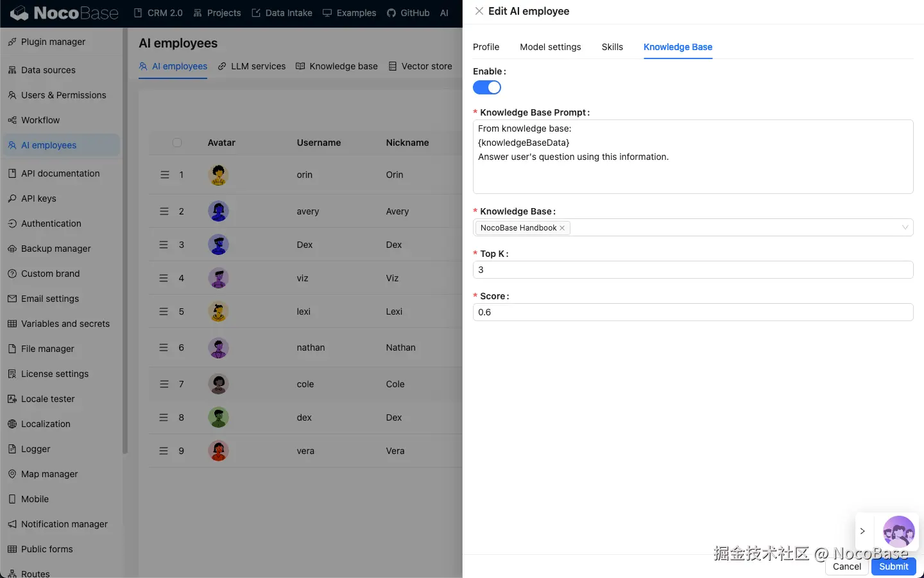Click the Score input field
The image size is (924, 578).
[693, 312]
